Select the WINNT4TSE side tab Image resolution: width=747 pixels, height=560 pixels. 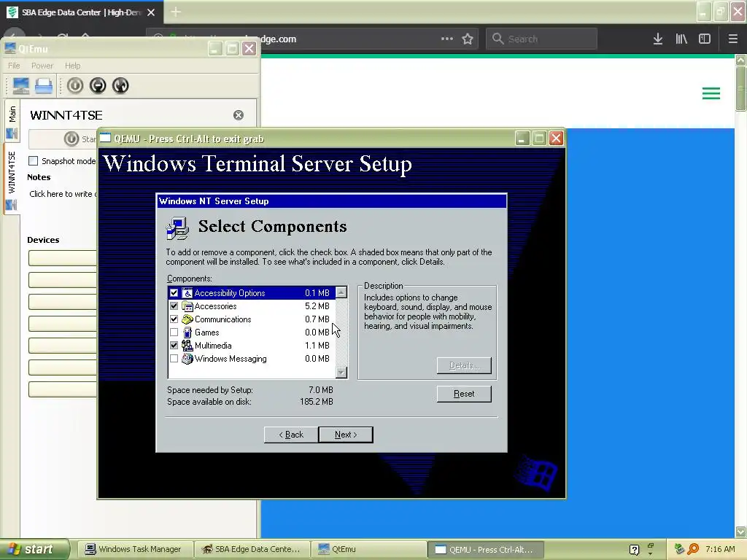click(x=12, y=179)
